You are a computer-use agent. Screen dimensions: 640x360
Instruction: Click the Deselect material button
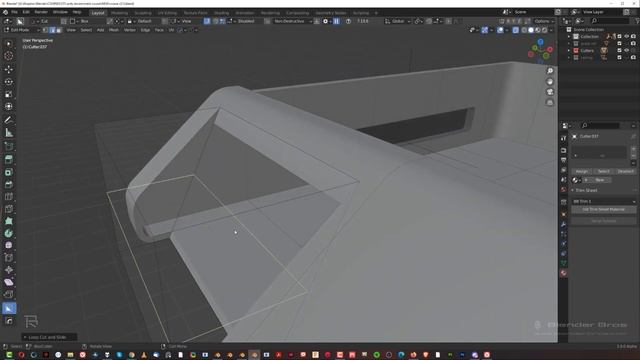click(626, 171)
